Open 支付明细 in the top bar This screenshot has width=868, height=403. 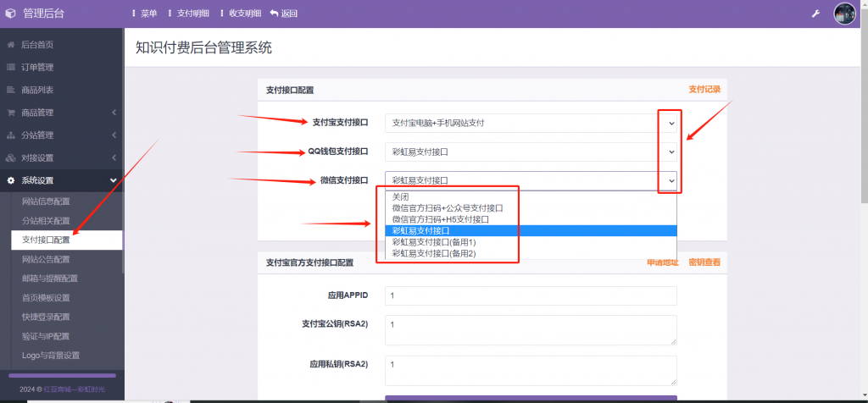188,14
